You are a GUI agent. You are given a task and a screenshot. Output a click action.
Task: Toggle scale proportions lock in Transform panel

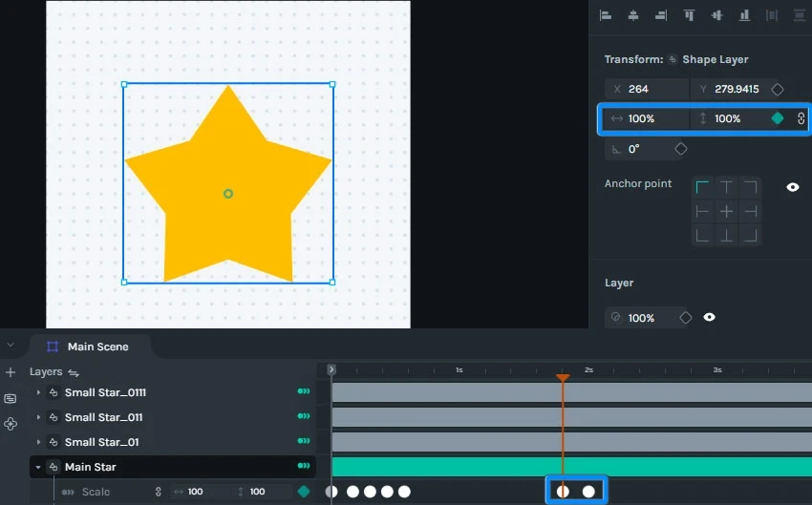tap(801, 118)
